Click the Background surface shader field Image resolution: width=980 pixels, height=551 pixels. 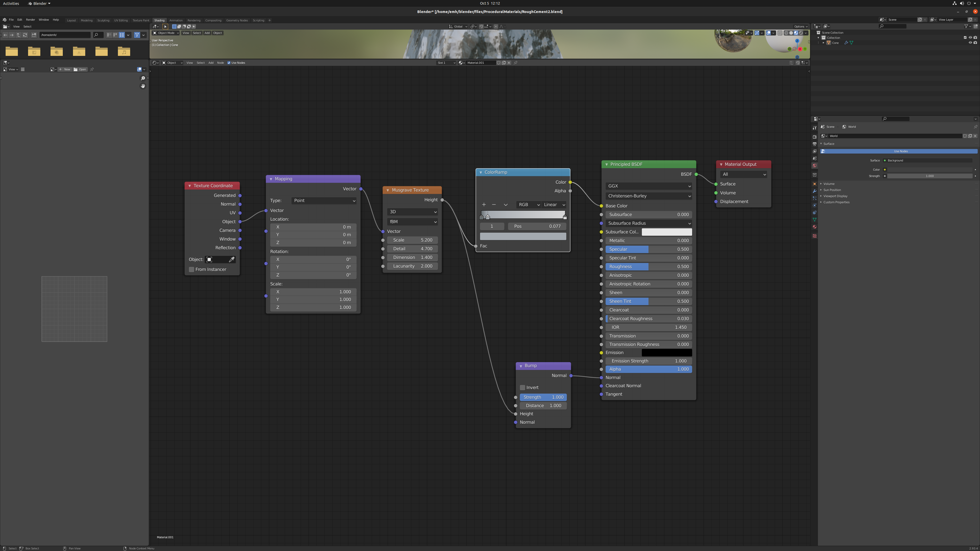coord(927,160)
